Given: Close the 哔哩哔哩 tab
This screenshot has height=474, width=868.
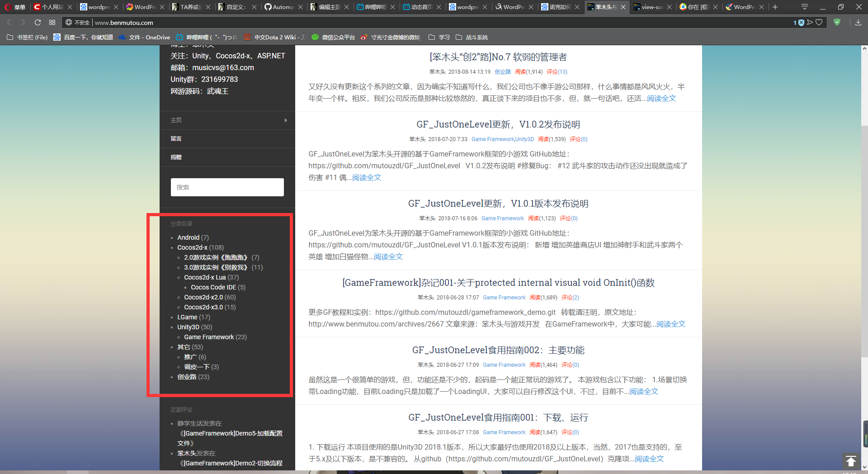Looking at the screenshot, I should pos(392,7).
